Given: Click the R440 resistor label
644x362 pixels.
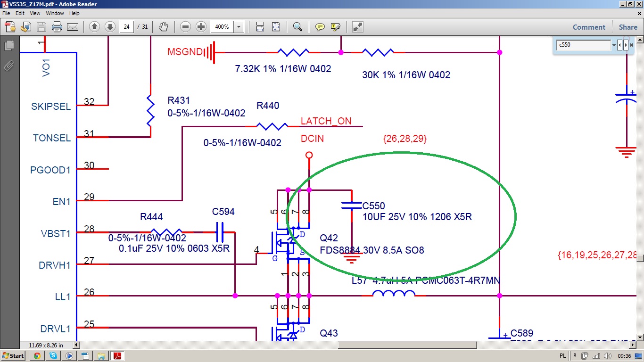Looking at the screenshot, I should [268, 106].
